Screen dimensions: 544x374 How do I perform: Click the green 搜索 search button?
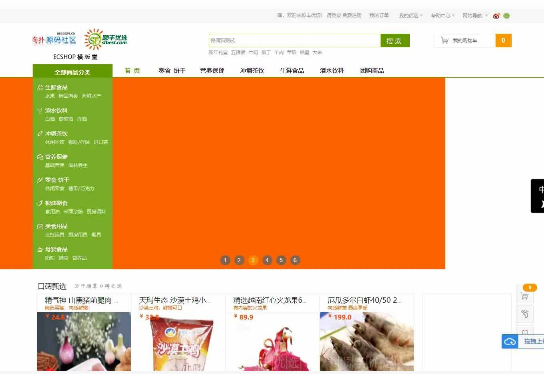point(395,41)
